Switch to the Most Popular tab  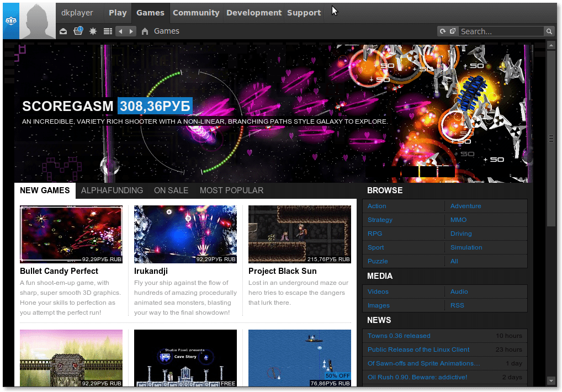(231, 190)
